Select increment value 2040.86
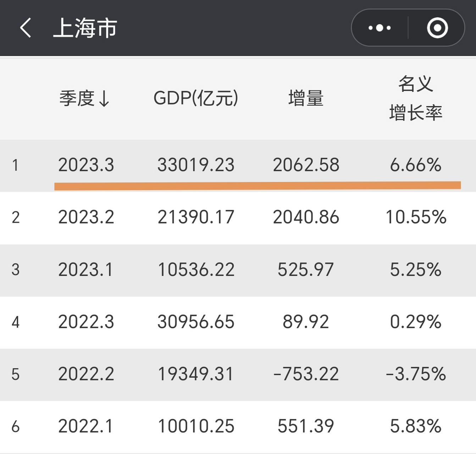The image size is (476, 454). point(306,217)
